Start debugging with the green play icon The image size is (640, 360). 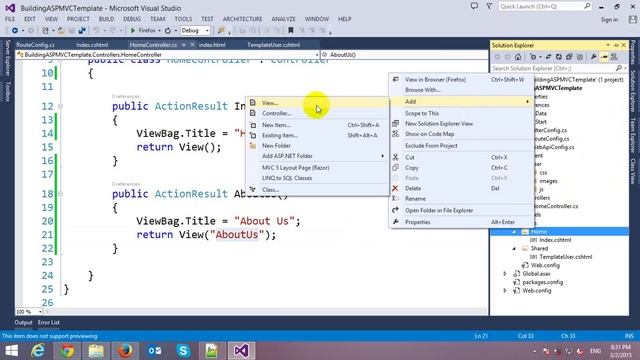[133, 31]
